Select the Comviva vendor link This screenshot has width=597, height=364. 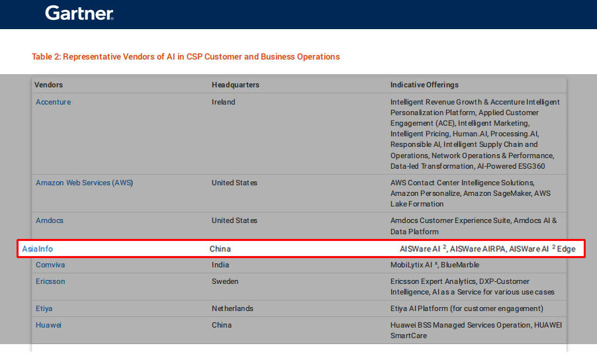(x=50, y=265)
